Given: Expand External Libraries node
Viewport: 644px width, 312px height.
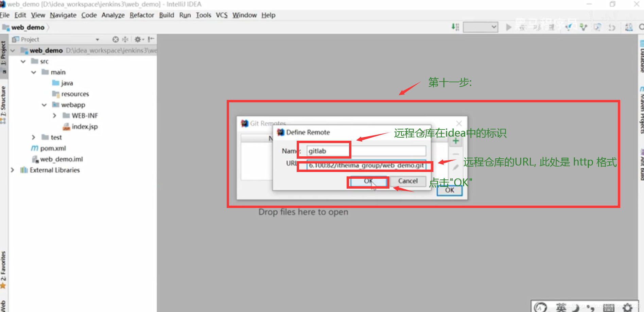Looking at the screenshot, I should tap(13, 170).
